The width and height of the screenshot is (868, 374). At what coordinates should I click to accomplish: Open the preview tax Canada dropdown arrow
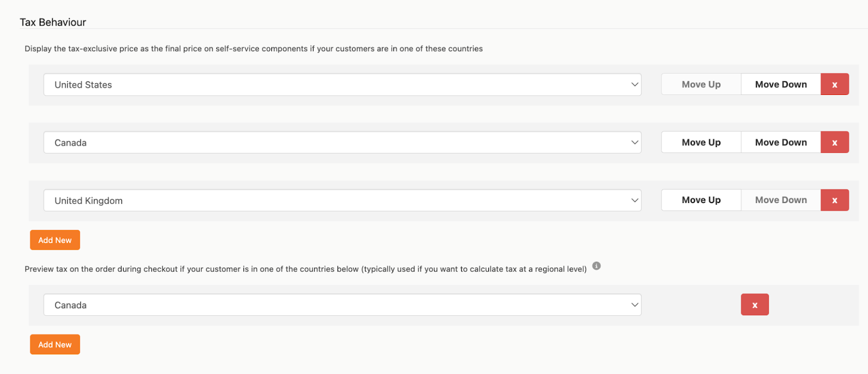pos(635,305)
